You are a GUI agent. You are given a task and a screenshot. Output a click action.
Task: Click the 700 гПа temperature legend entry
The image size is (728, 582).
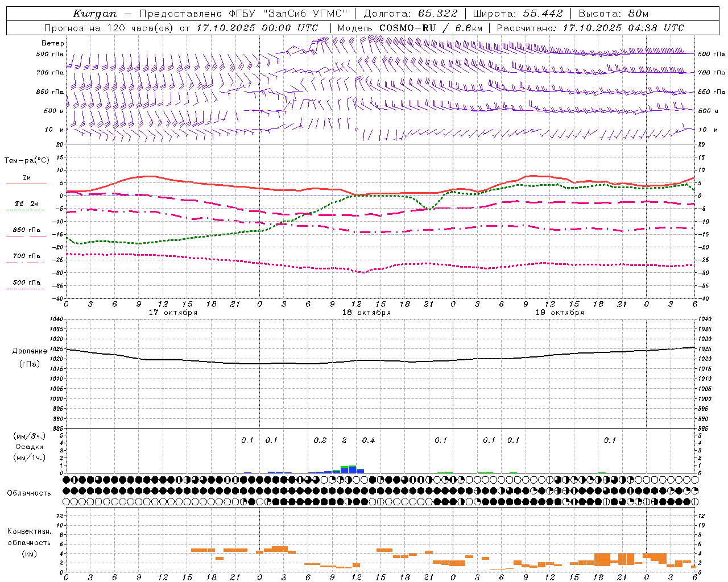[26, 258]
